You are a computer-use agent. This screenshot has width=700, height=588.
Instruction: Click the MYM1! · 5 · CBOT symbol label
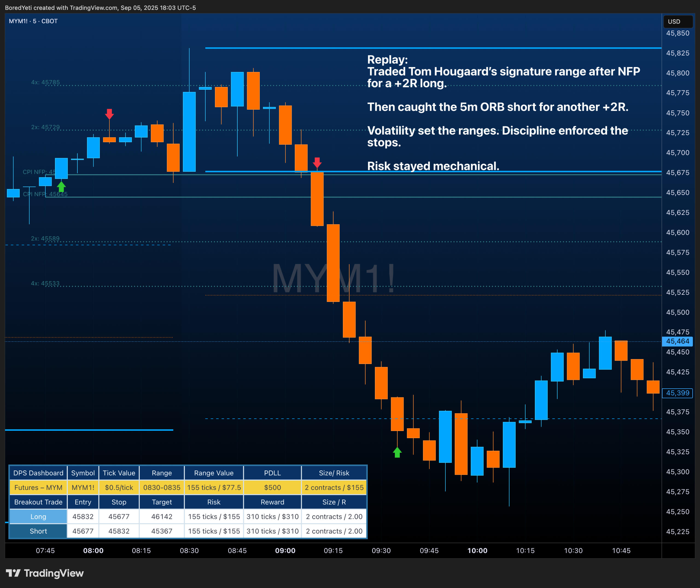pos(33,21)
